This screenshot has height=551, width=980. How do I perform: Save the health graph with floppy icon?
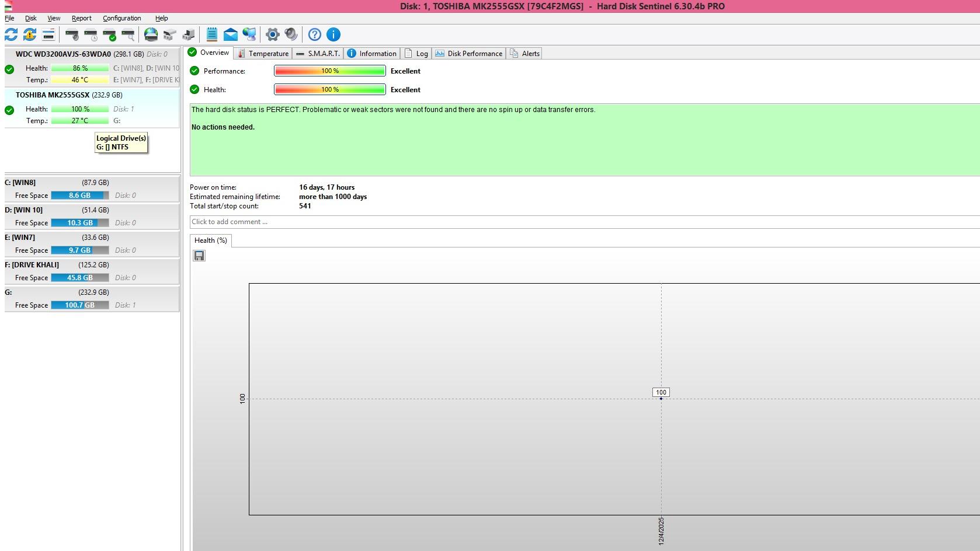point(199,256)
